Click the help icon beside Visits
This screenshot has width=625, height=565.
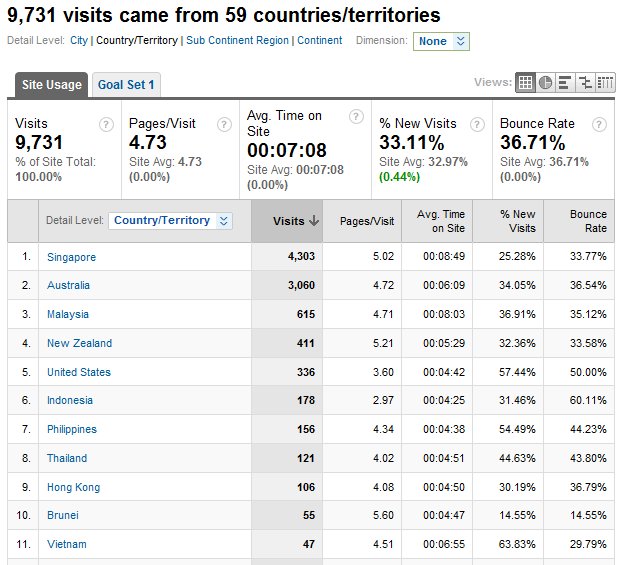(106, 124)
